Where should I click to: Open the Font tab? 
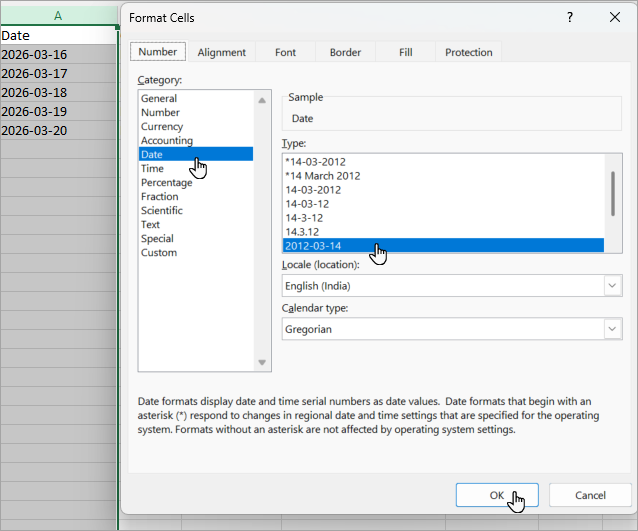tap(285, 52)
